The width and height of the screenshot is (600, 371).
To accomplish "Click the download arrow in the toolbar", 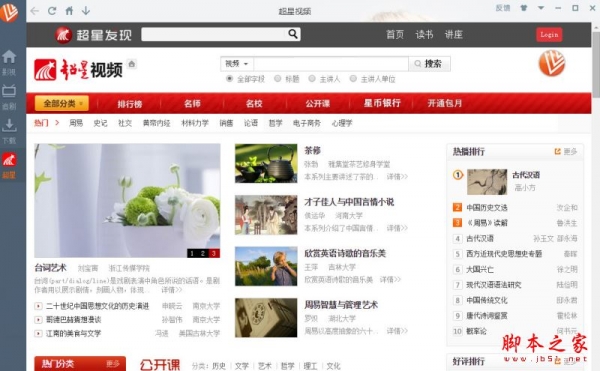I will click(86, 11).
